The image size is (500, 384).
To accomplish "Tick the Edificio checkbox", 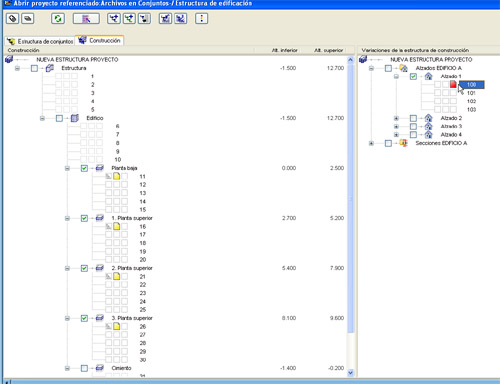I will 59,118.
